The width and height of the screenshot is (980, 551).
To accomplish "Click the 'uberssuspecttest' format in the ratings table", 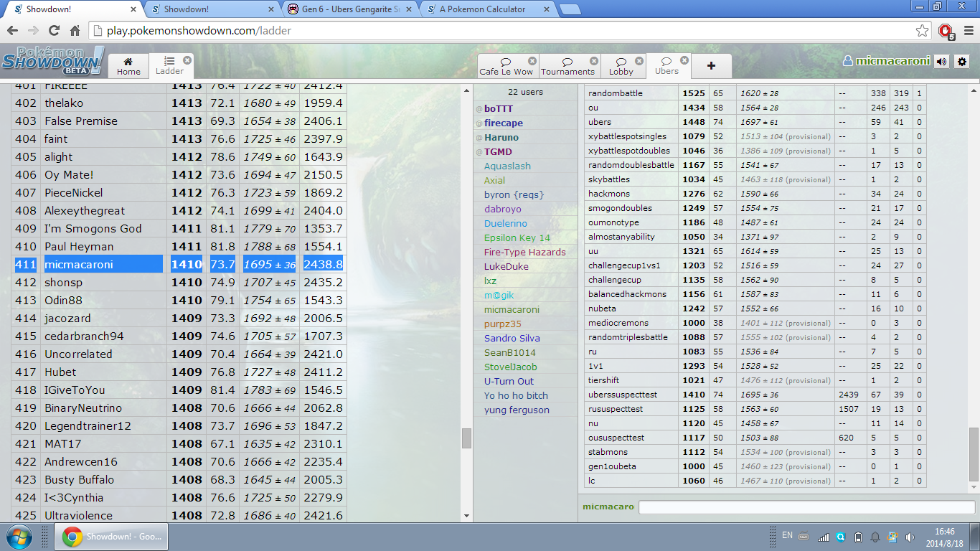I will (623, 395).
